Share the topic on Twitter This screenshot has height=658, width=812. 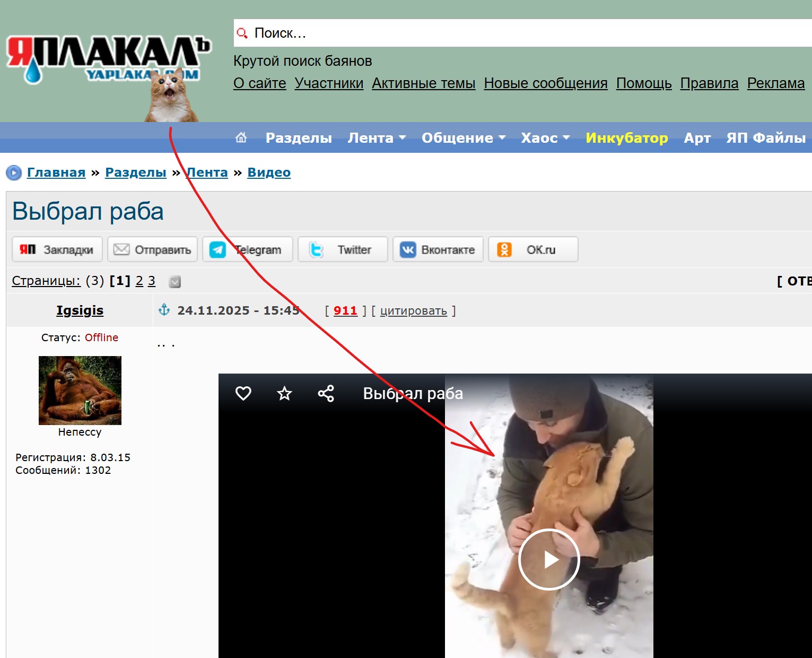[x=343, y=249]
